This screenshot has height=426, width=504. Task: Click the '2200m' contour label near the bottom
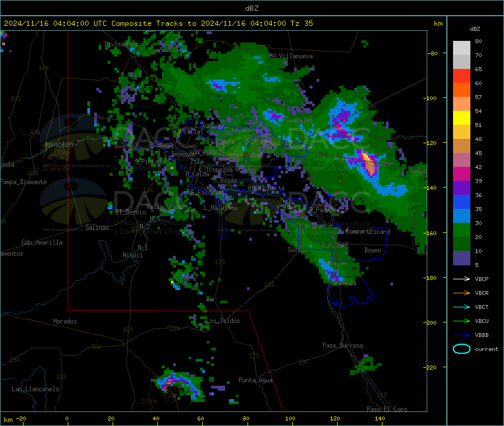[x=149, y=401]
